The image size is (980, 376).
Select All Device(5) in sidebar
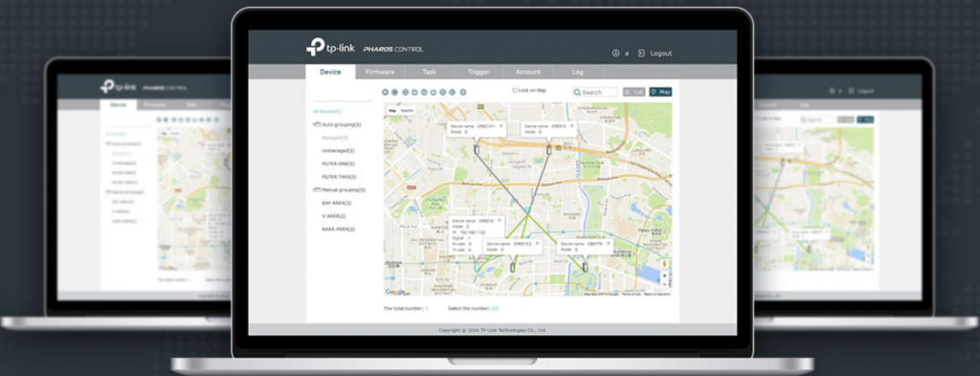(x=327, y=111)
